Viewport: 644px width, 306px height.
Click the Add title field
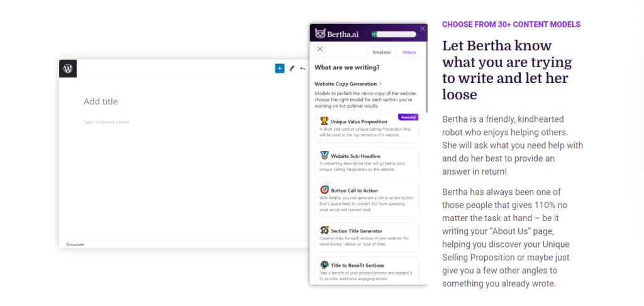tap(101, 102)
